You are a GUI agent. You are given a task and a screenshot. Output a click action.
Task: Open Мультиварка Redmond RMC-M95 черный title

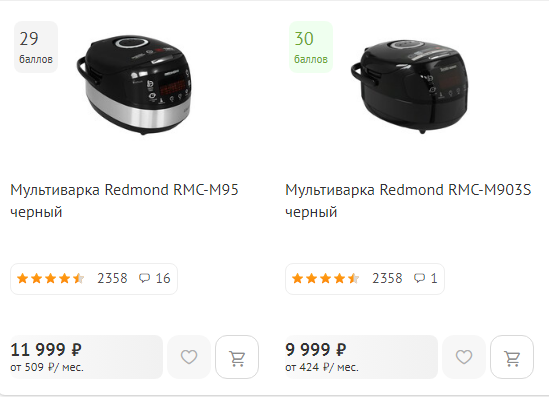coord(124,201)
